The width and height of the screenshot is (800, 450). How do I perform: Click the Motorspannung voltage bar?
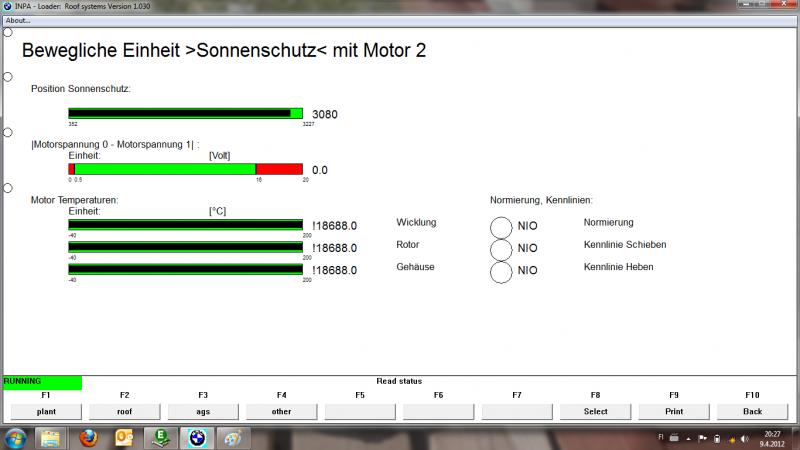tap(186, 169)
